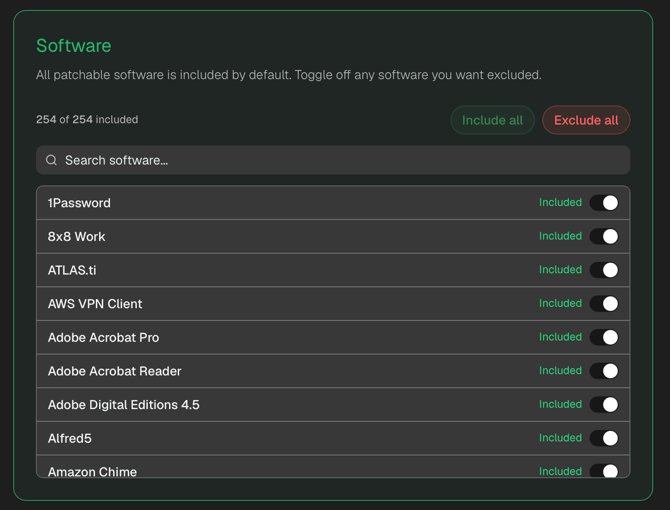Image resolution: width=670 pixels, height=510 pixels.
Task: Click the Adobe Acrobat Pro name
Action: tap(103, 337)
